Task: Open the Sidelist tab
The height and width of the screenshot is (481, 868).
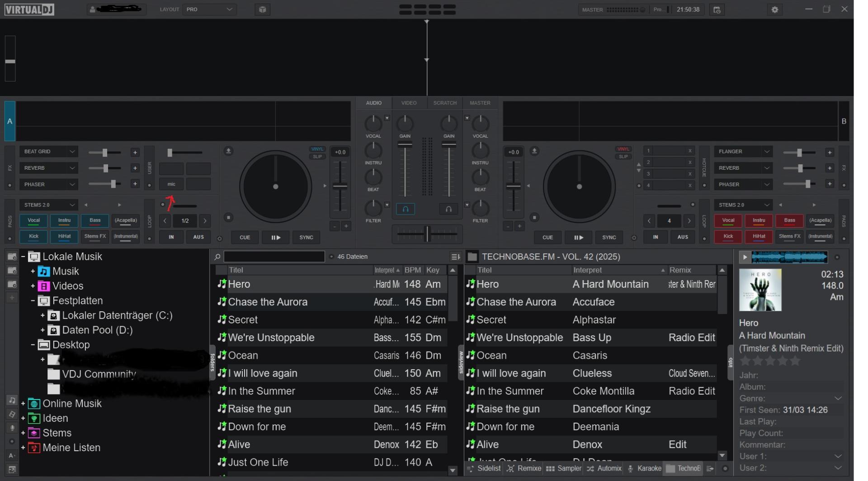Action: 484,468
